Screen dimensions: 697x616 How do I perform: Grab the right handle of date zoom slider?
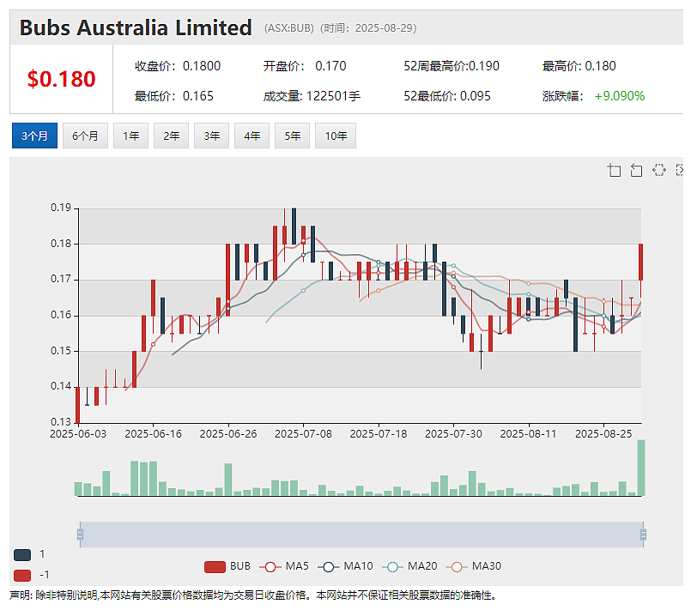[x=643, y=534]
